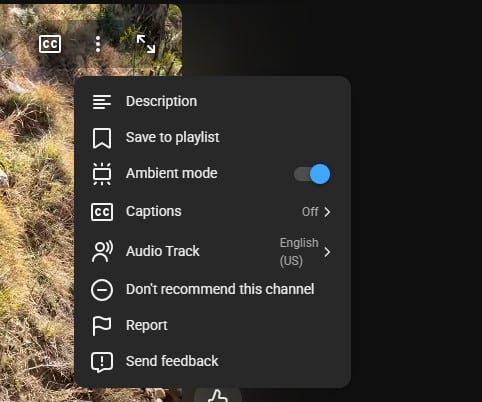Click the minus-circle Don't recommend icon
The height and width of the screenshot is (402, 482).
click(x=102, y=290)
